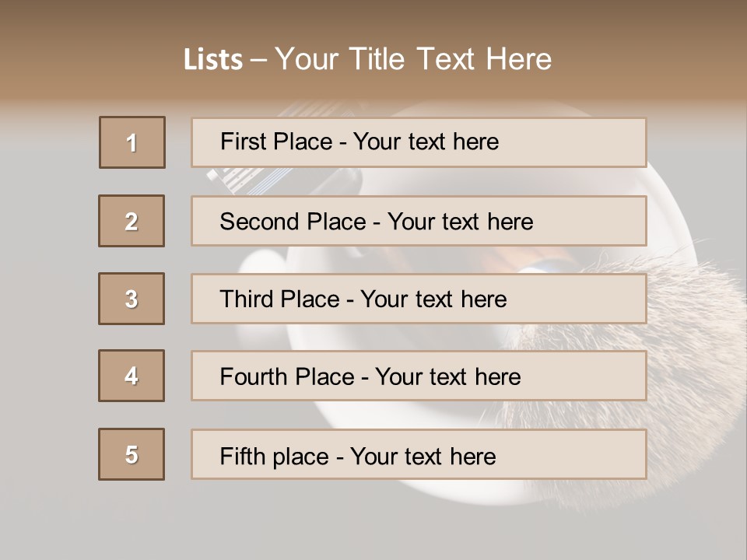Screen dimensions: 747x560
Task: Click the words 'First Place' in row one
Action: [x=276, y=142]
